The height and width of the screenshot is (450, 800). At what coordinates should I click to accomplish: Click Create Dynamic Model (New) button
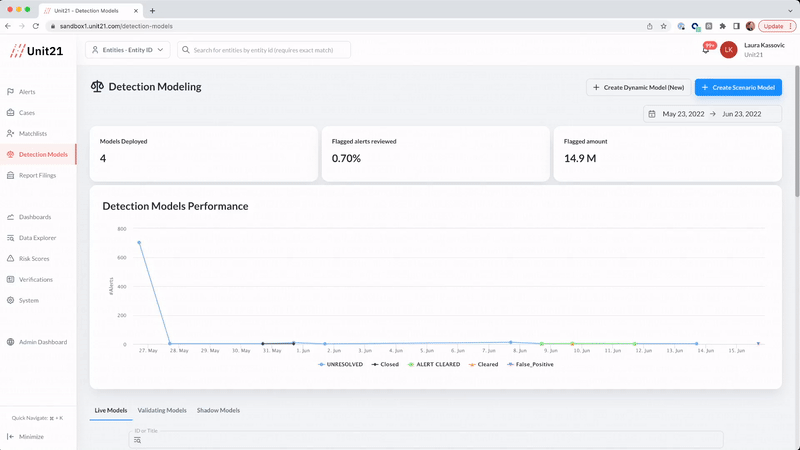(x=638, y=87)
